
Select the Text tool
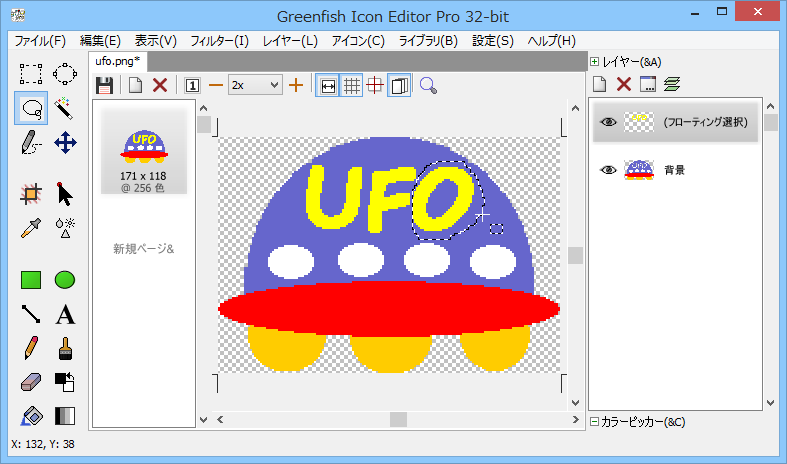point(65,315)
